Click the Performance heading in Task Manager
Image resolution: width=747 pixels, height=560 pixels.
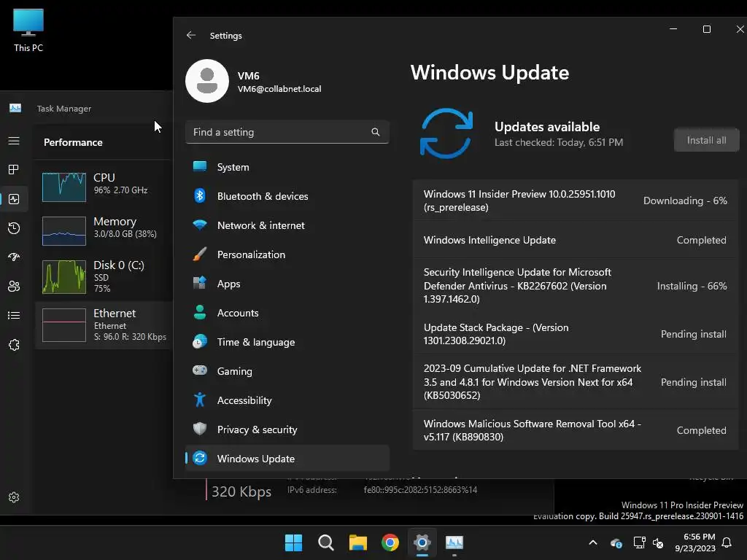73,142
